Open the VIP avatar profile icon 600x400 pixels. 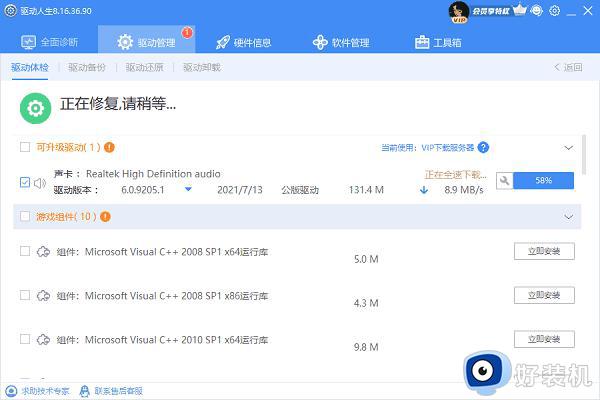click(459, 12)
